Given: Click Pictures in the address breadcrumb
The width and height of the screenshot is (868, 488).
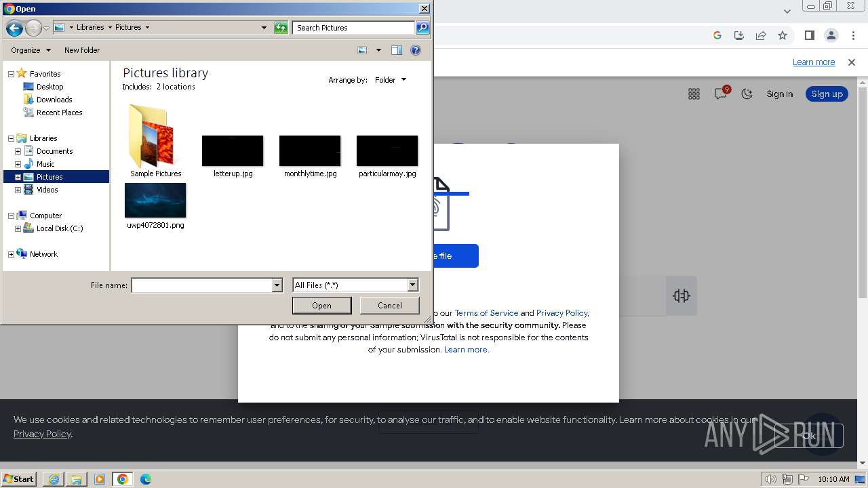Looking at the screenshot, I should point(128,28).
